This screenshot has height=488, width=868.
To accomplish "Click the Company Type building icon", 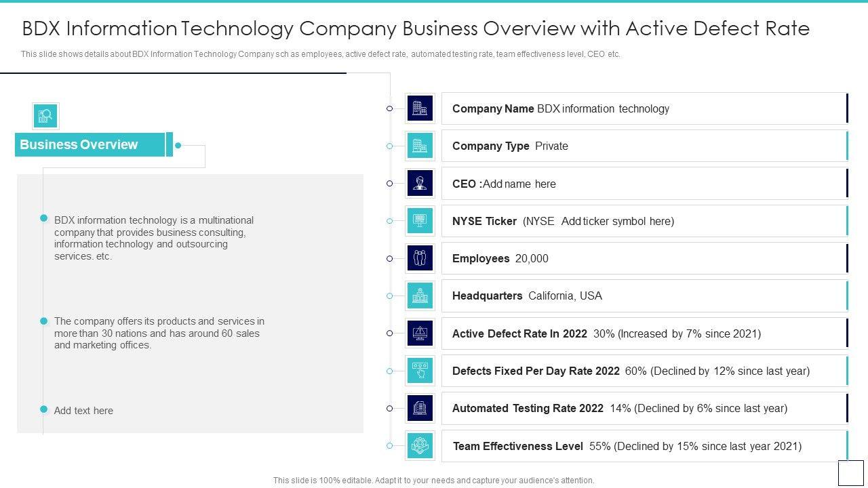I will 420,146.
